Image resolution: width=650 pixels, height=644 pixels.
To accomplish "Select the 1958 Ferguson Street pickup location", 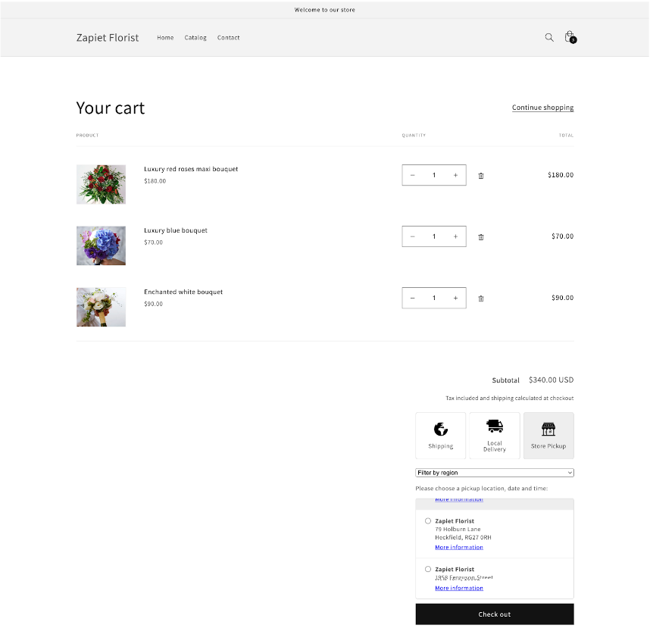I will click(x=428, y=569).
